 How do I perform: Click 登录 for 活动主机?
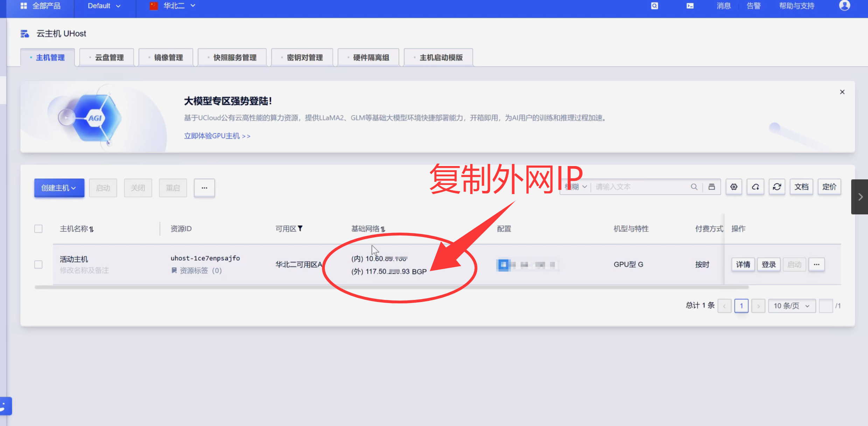click(769, 264)
